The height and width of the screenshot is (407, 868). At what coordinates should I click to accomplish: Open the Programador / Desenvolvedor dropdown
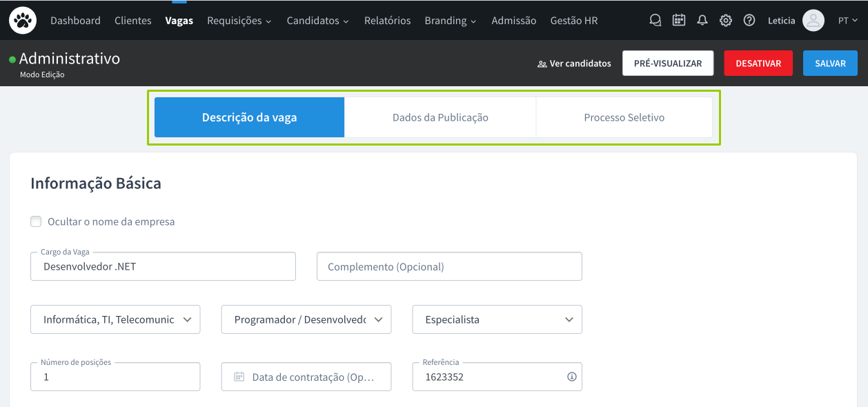coord(306,319)
